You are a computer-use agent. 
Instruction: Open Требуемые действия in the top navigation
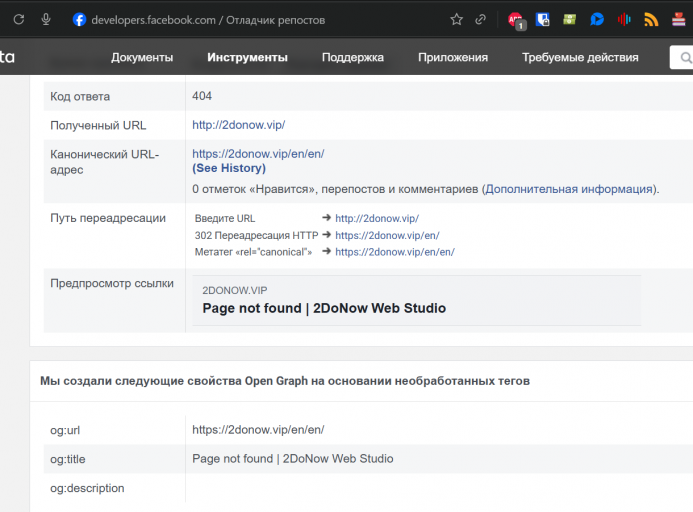tap(580, 57)
